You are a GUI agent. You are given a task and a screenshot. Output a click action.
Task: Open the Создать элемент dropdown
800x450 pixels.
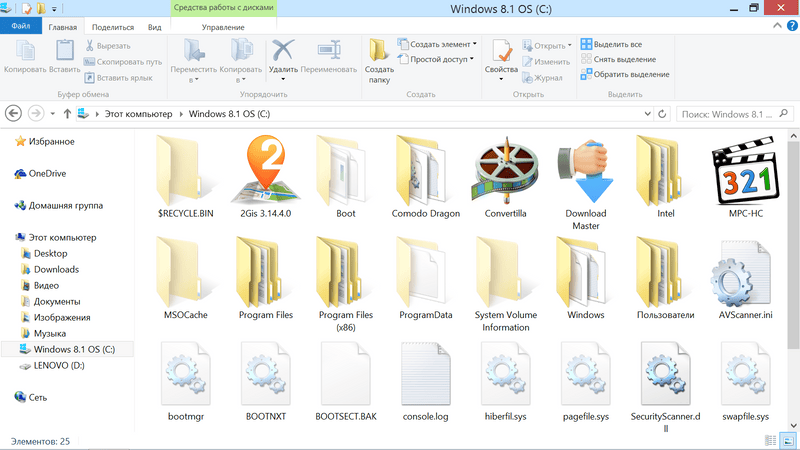437,44
